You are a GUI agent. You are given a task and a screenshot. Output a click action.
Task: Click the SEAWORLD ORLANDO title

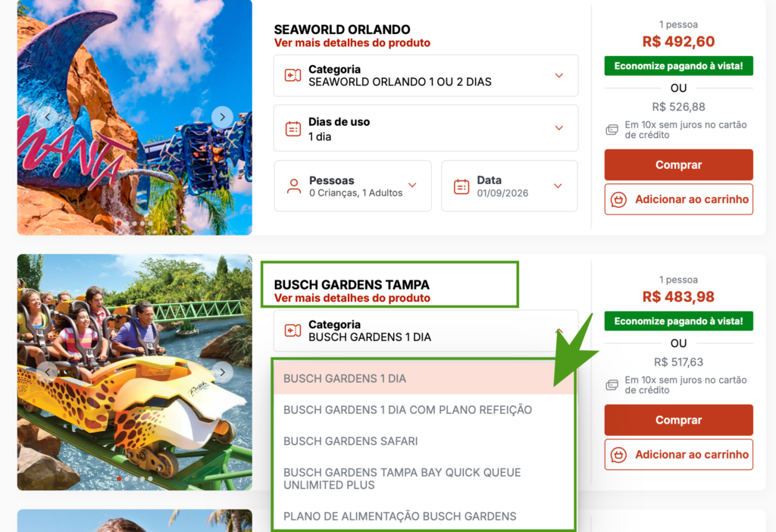click(x=342, y=30)
